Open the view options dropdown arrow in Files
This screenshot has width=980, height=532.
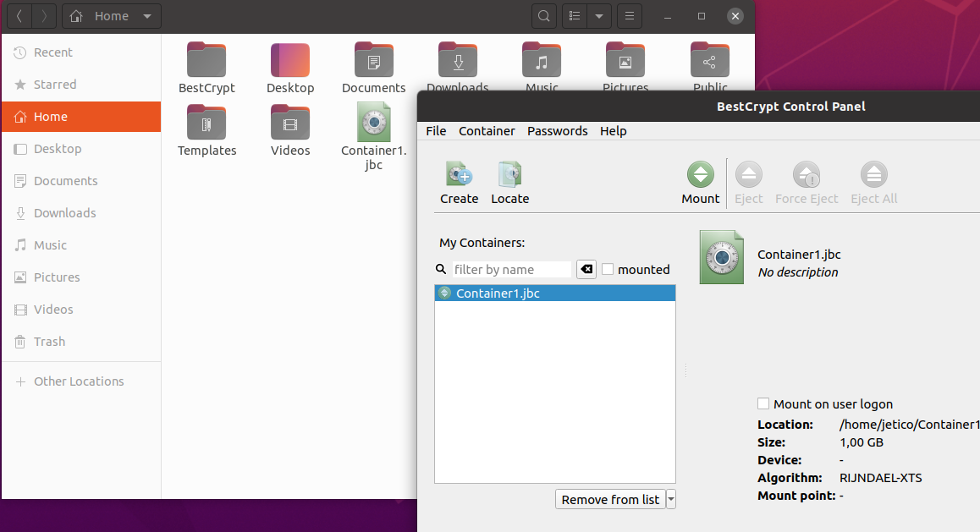click(599, 16)
